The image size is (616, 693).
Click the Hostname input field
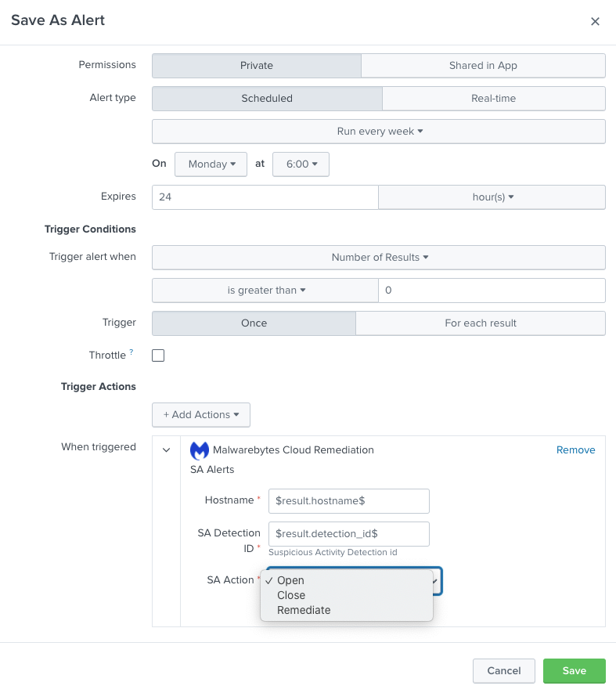pyautogui.click(x=348, y=500)
